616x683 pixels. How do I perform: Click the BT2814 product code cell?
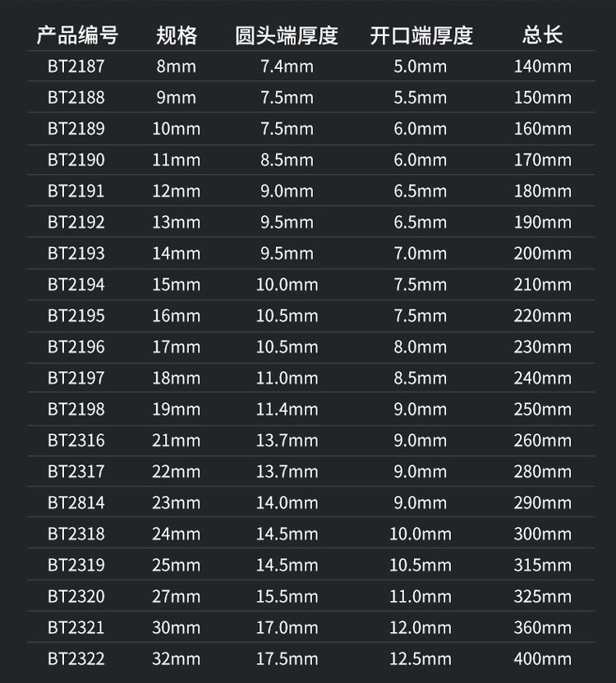pos(76,502)
